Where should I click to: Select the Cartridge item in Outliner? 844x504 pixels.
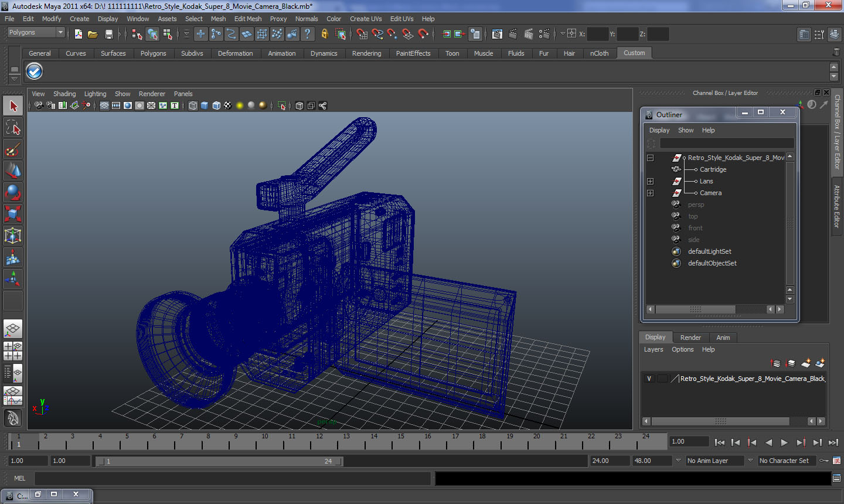[713, 169]
